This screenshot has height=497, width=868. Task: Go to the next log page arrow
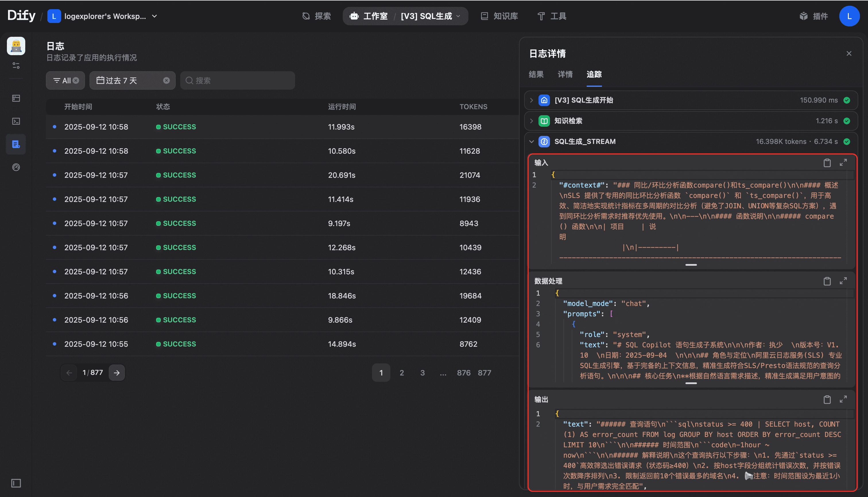coord(117,373)
